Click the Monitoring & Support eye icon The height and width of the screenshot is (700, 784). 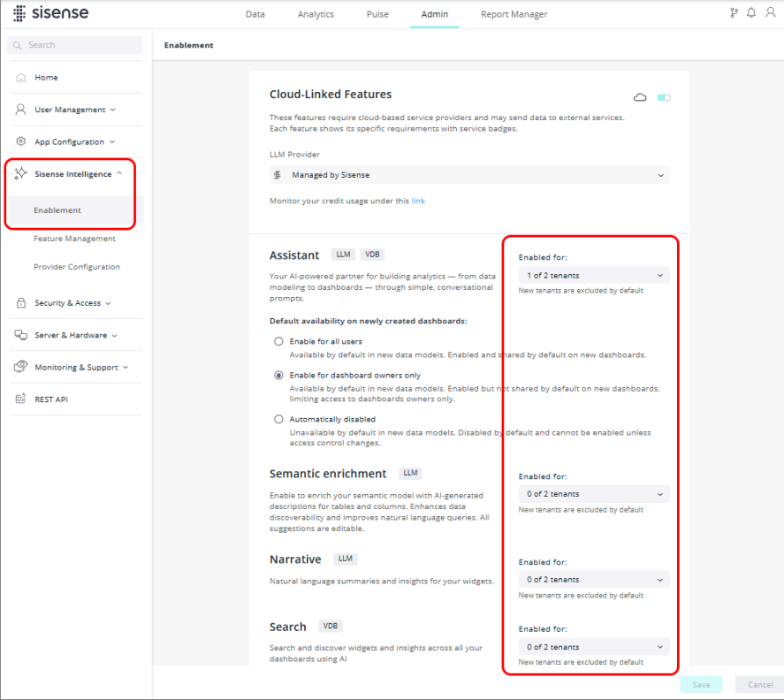point(20,367)
